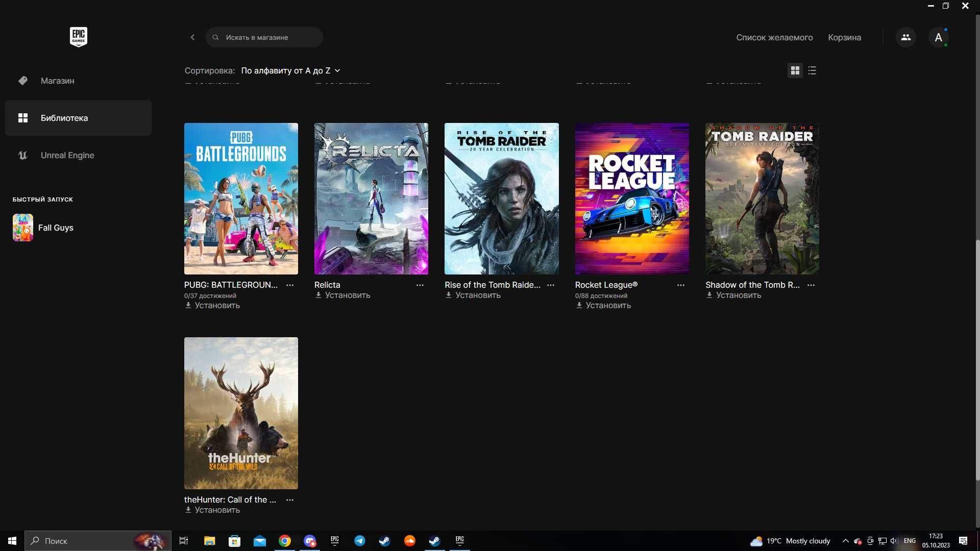Image resolution: width=980 pixels, height=551 pixels.
Task: Open Корзина cart
Action: click(x=844, y=37)
